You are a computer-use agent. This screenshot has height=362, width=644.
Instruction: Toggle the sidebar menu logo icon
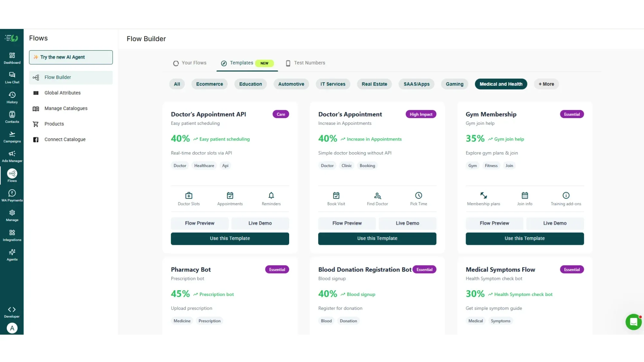[12, 38]
